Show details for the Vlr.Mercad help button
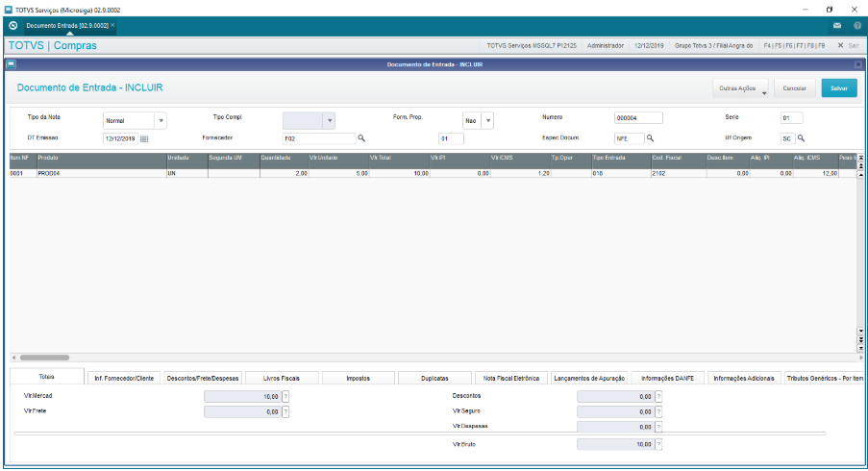The height and width of the screenshot is (471, 868). (285, 396)
